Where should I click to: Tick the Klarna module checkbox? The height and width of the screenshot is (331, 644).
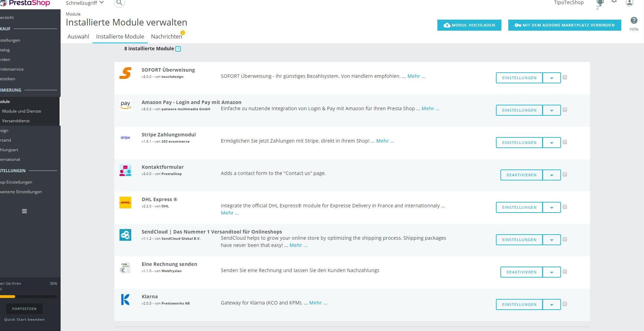[x=565, y=304]
